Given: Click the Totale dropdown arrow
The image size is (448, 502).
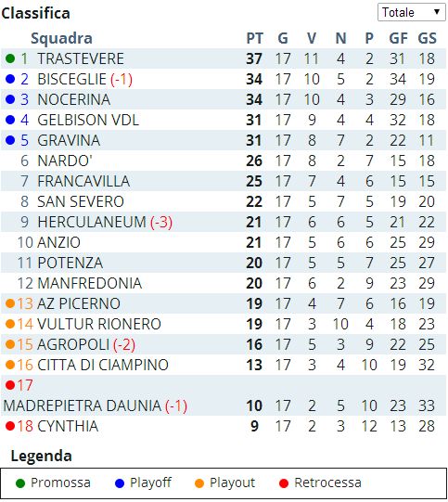Looking at the screenshot, I should [x=437, y=12].
